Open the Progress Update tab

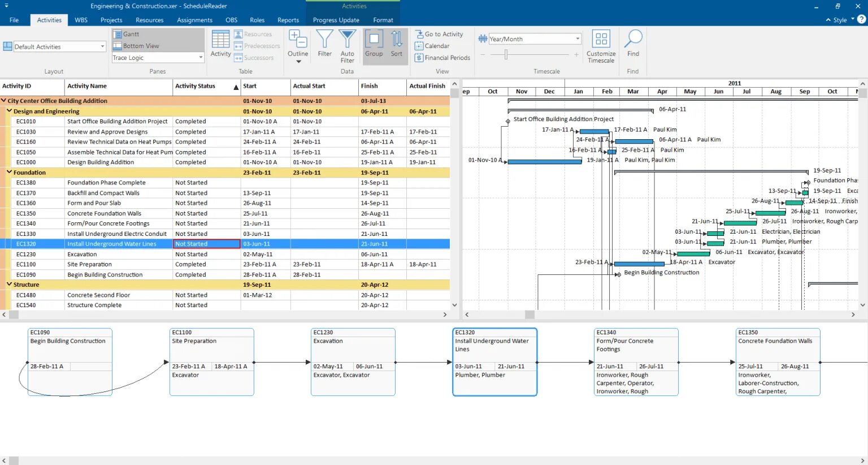(x=336, y=20)
